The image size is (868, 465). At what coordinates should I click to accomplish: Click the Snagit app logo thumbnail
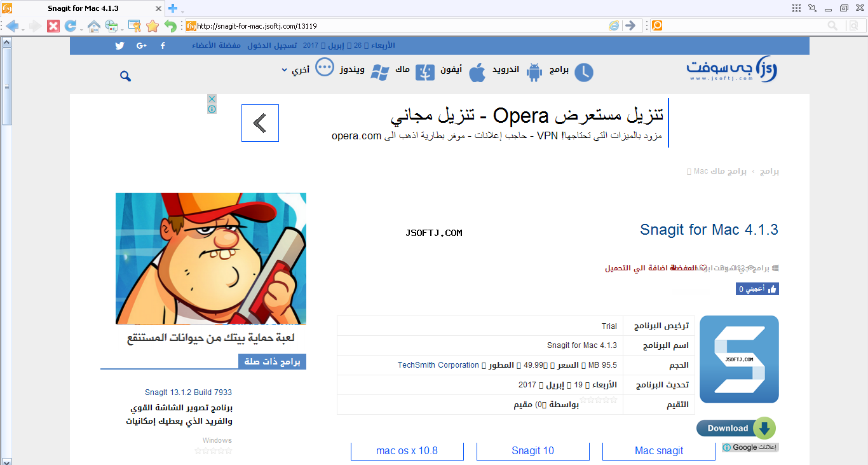[739, 359]
